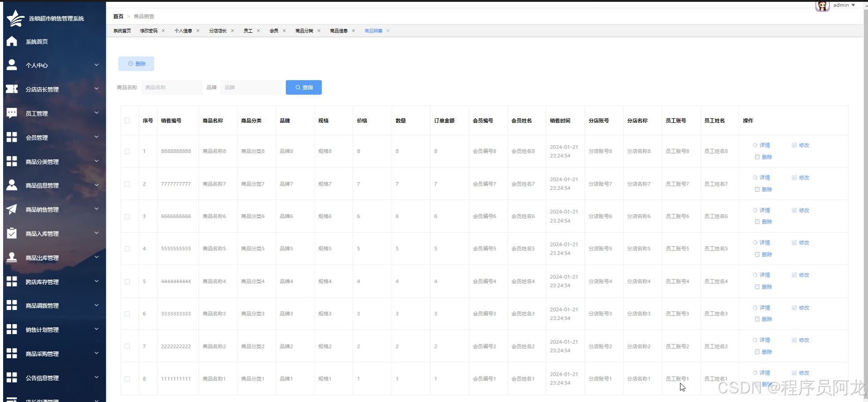
Task: Click the 商品采购管理 grid icon
Action: coord(12,353)
